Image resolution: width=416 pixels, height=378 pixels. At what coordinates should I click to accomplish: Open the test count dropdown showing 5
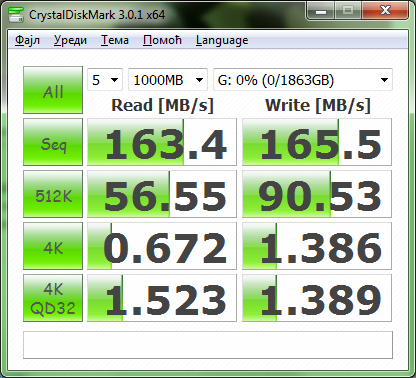pyautogui.click(x=105, y=80)
